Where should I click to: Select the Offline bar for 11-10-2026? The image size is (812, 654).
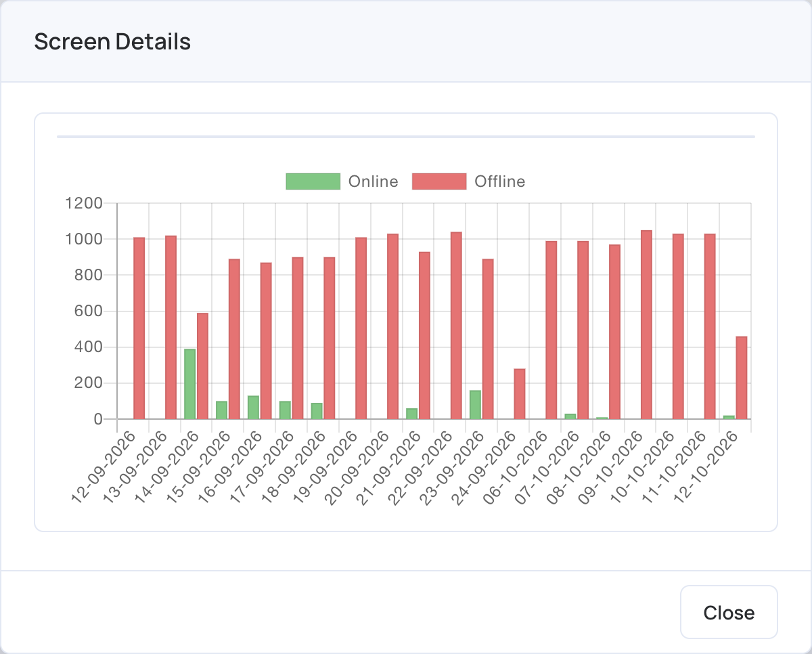click(710, 326)
